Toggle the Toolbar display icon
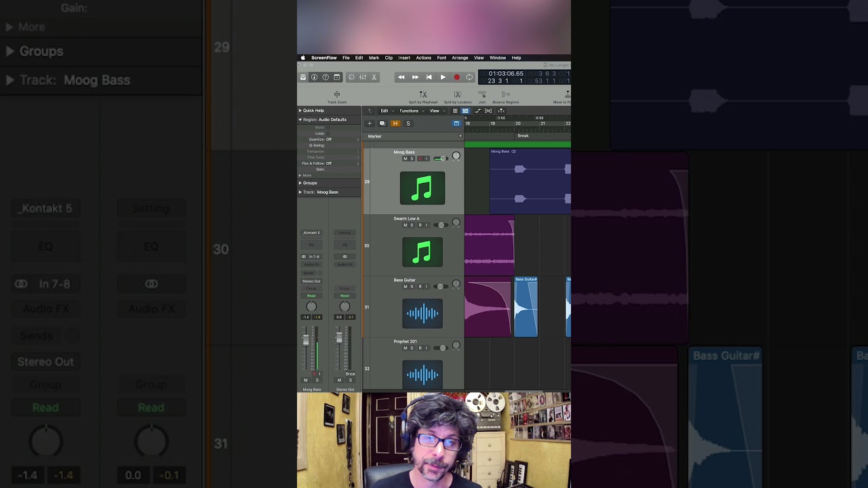The width and height of the screenshot is (868, 488). pos(337,77)
